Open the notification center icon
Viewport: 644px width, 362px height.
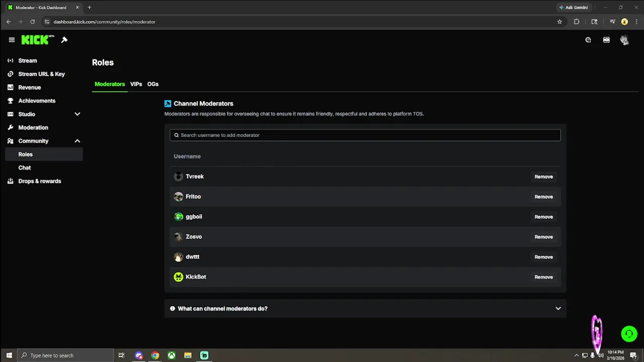click(634, 355)
